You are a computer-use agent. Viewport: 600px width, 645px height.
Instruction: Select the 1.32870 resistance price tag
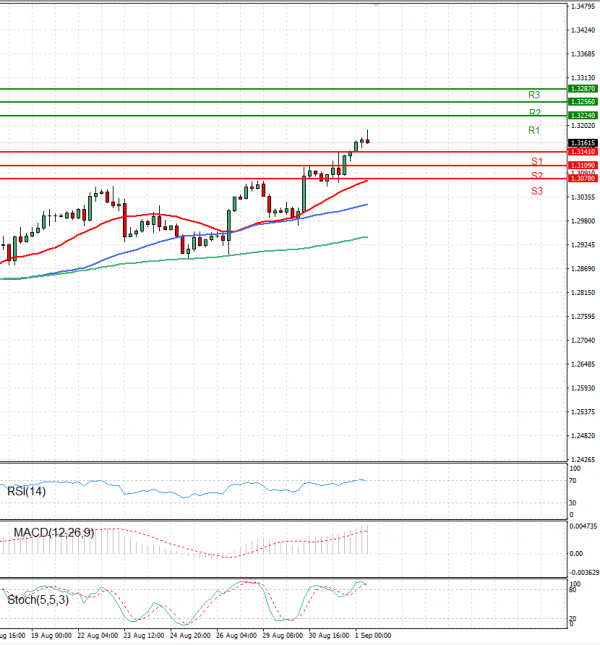(581, 89)
